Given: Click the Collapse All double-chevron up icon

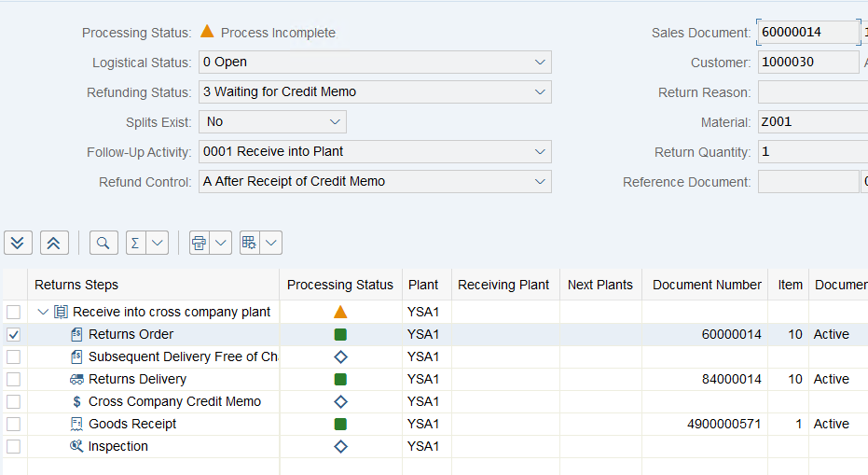Looking at the screenshot, I should pyautogui.click(x=54, y=243).
